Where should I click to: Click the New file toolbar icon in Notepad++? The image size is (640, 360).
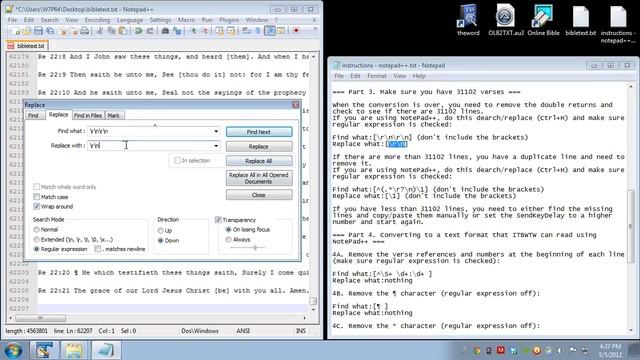tap(16, 31)
